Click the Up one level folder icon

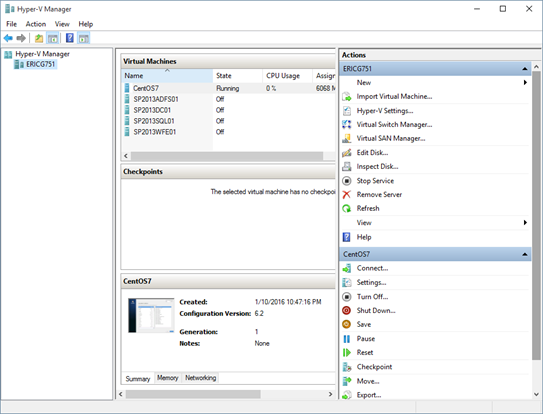pyautogui.click(x=39, y=38)
